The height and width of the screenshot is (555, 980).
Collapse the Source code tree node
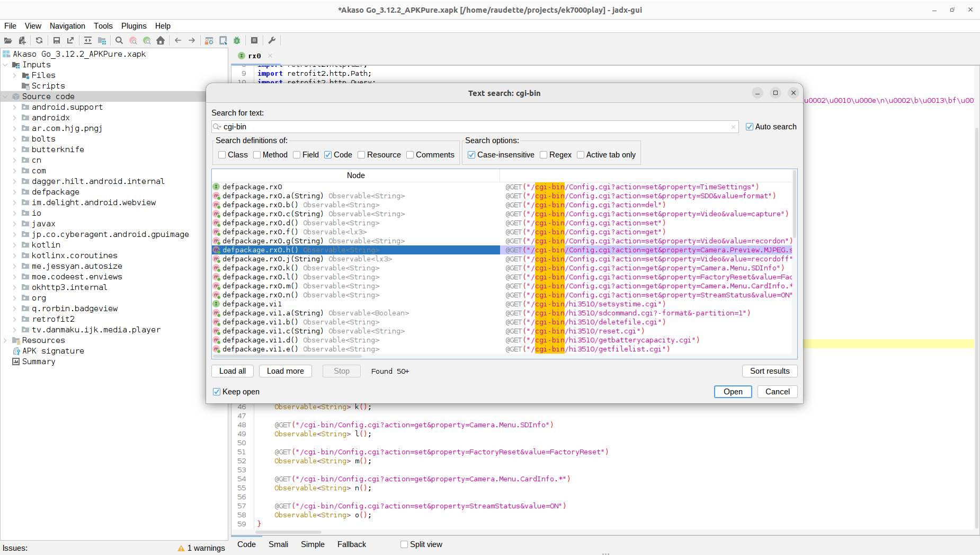[x=5, y=96]
